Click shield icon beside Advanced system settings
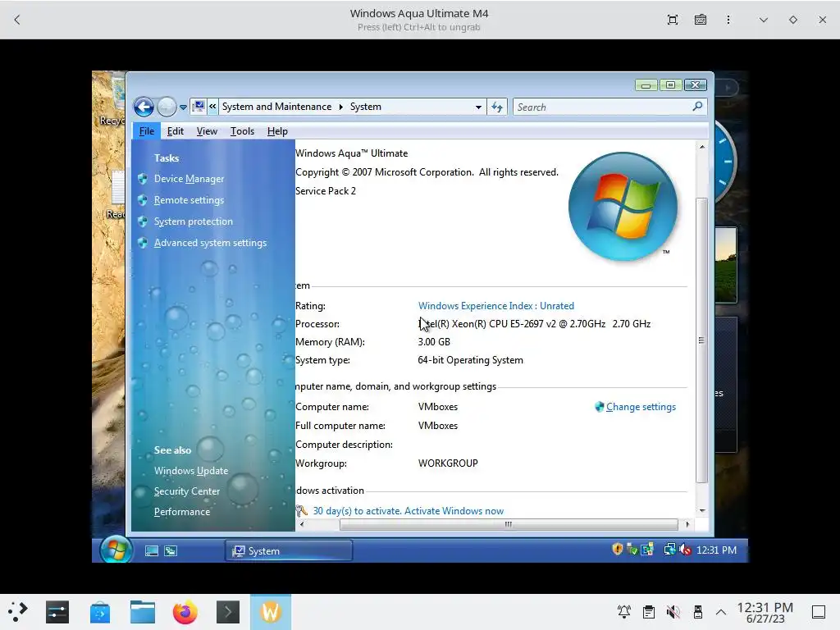Image resolution: width=840 pixels, height=630 pixels. tap(143, 243)
